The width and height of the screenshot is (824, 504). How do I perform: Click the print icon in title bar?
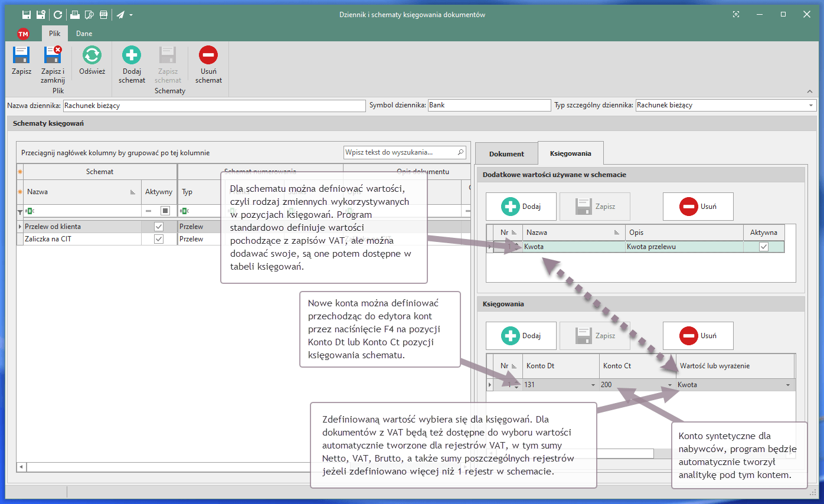pyautogui.click(x=75, y=15)
